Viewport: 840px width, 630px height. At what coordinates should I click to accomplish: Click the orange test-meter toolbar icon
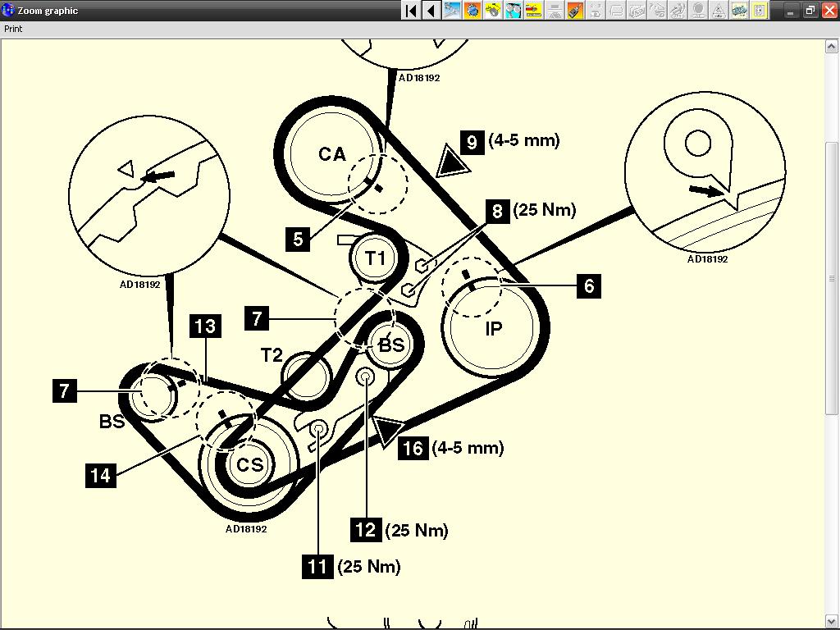pyautogui.click(x=574, y=10)
